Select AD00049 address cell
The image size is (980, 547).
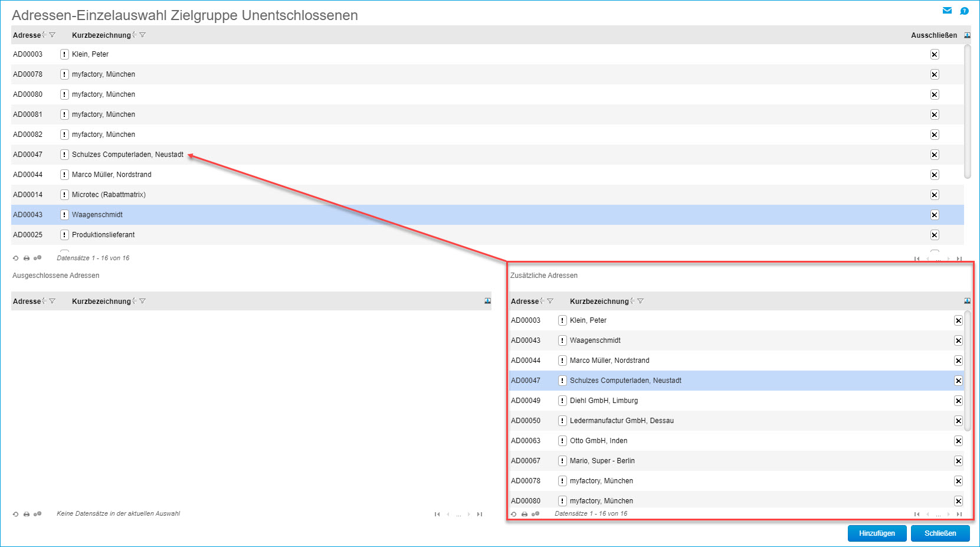526,401
